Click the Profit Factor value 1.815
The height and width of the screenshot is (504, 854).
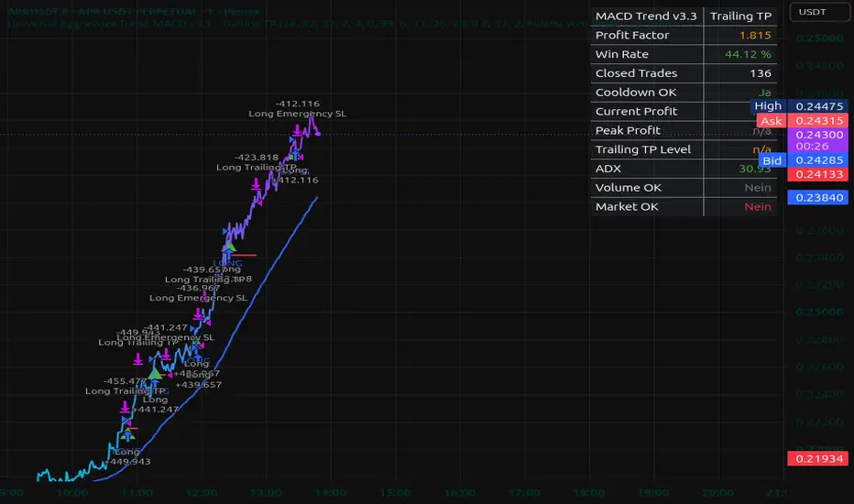[x=755, y=35]
